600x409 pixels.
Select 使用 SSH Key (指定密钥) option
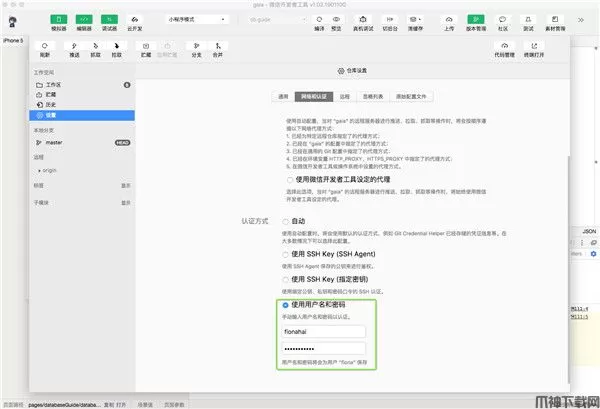[x=285, y=280]
